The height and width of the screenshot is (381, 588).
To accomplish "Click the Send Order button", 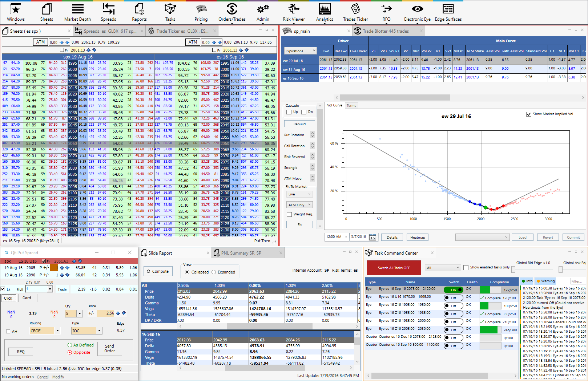I will 109,349.
